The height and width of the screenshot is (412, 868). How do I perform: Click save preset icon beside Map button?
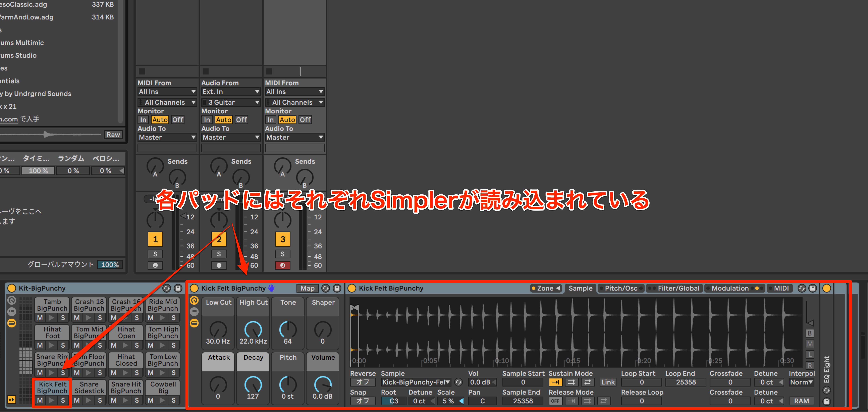tap(337, 288)
